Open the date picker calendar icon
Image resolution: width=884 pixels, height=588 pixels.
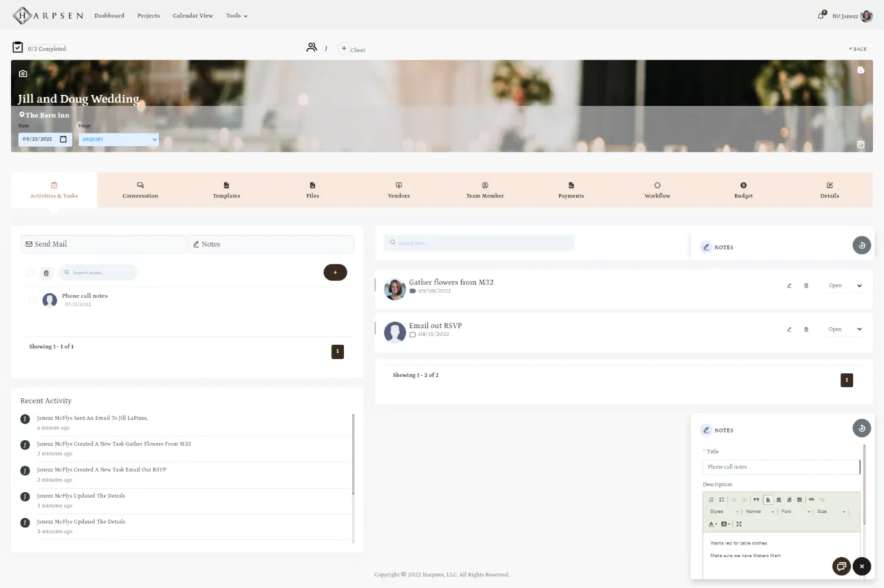tap(63, 139)
